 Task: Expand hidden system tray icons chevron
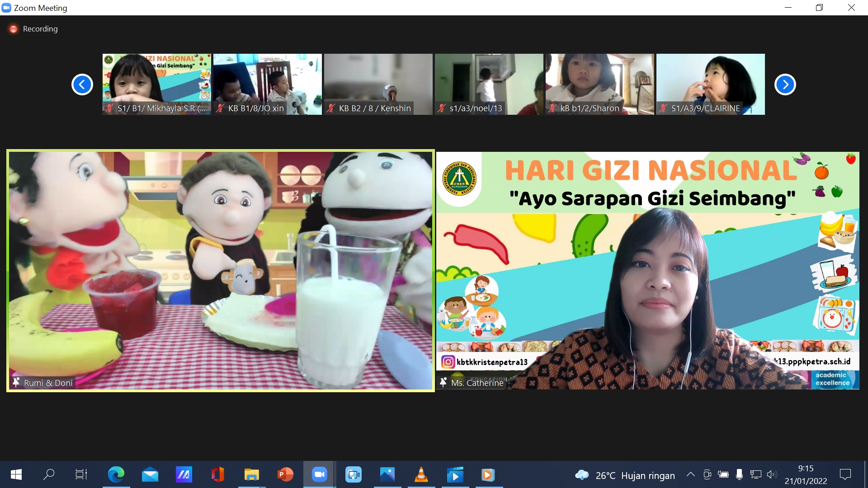[690, 474]
